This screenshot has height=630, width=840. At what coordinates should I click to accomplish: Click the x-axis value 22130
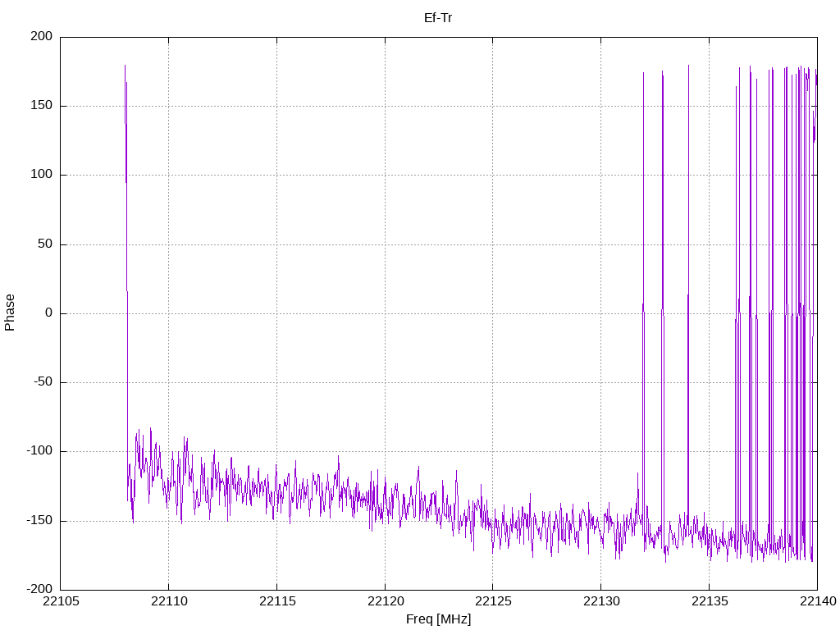tap(601, 601)
